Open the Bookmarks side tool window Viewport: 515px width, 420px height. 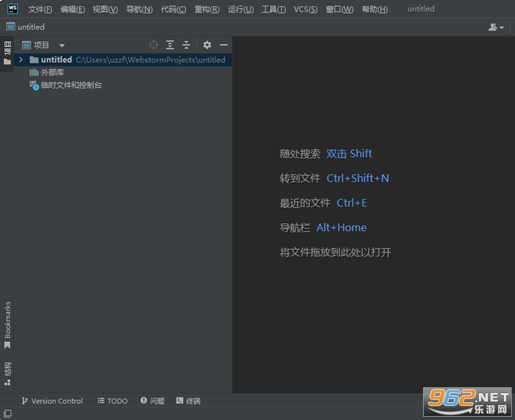(x=7, y=325)
